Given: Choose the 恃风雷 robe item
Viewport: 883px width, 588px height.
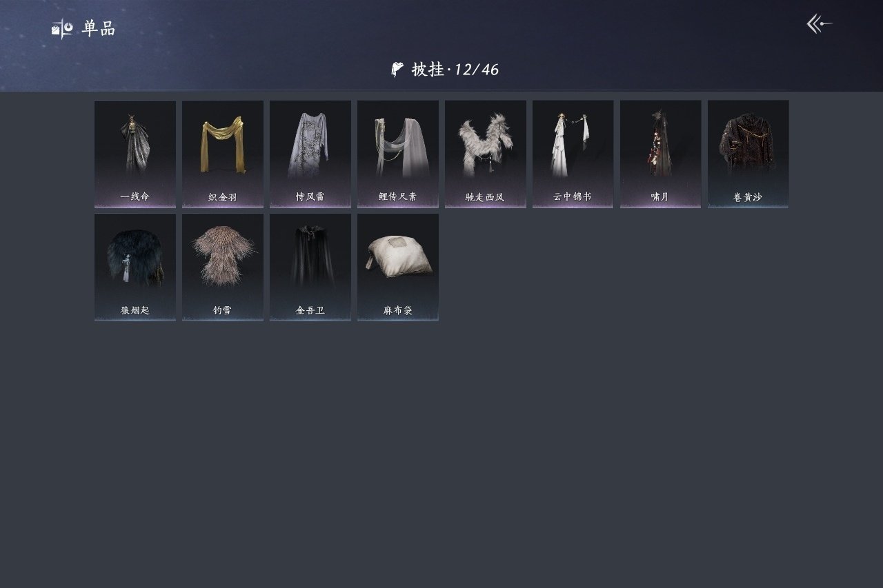Looking at the screenshot, I should point(310,154).
